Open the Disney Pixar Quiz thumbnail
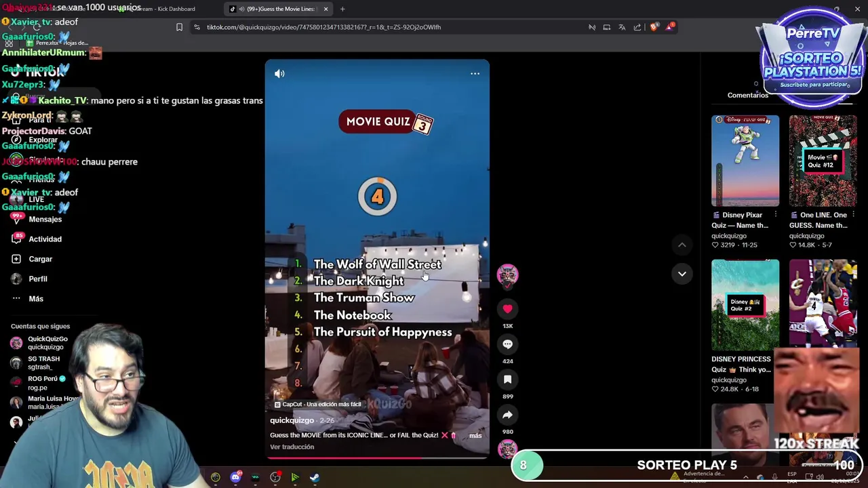This screenshot has width=868, height=488. [x=745, y=161]
